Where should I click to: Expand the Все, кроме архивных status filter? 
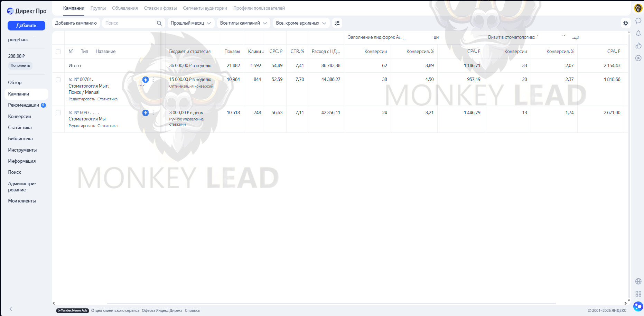[x=301, y=23]
